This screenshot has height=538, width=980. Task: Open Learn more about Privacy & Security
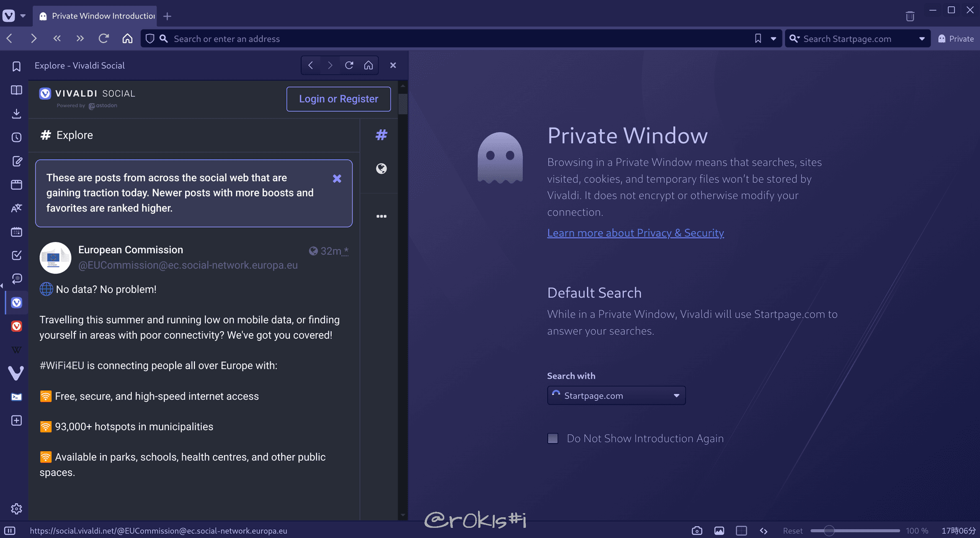coord(635,233)
